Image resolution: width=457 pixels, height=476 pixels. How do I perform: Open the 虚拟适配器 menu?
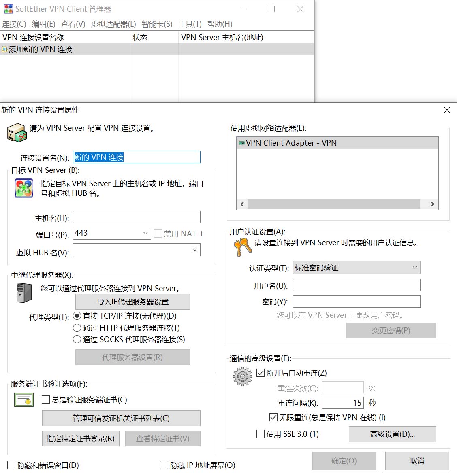tap(113, 24)
